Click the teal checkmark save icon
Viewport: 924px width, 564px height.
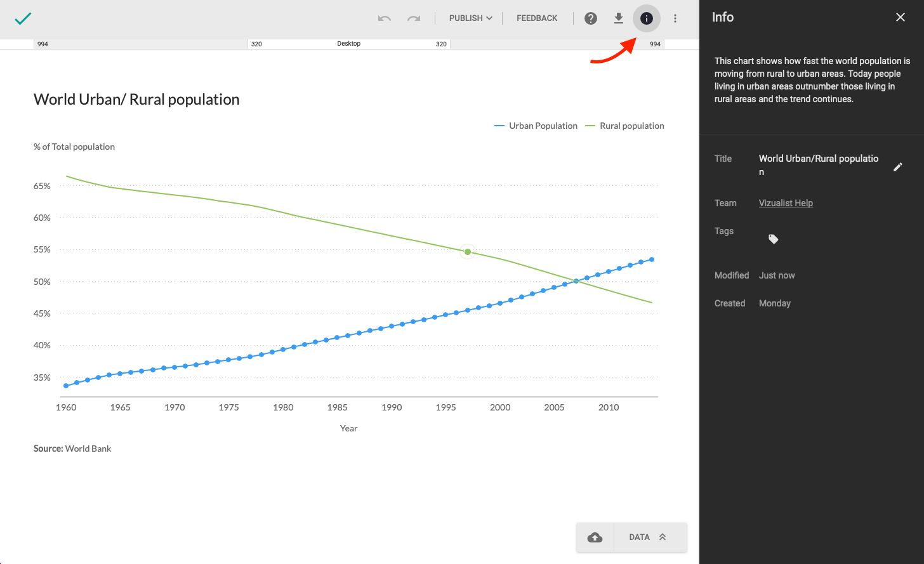tap(23, 18)
